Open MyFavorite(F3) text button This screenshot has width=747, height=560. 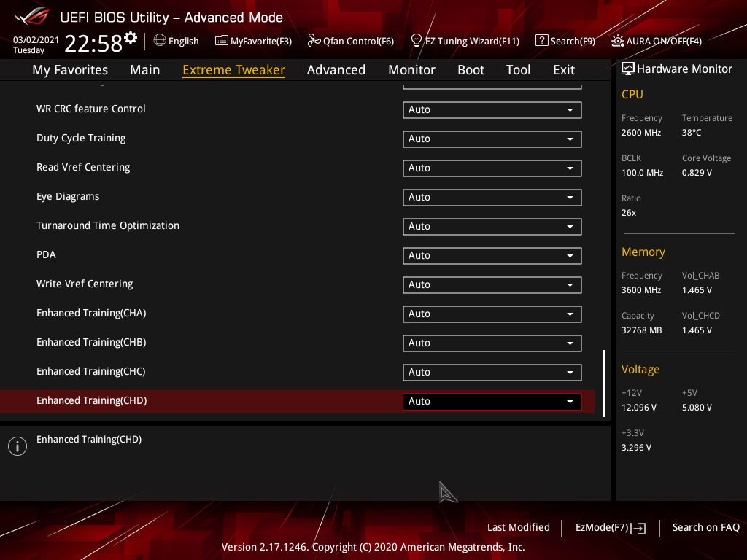(x=261, y=41)
